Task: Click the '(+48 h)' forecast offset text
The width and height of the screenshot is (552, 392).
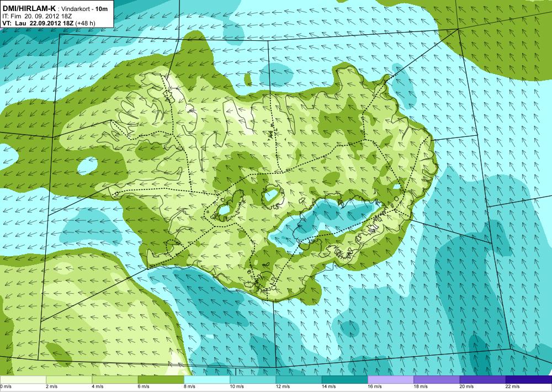Action: click(x=85, y=23)
